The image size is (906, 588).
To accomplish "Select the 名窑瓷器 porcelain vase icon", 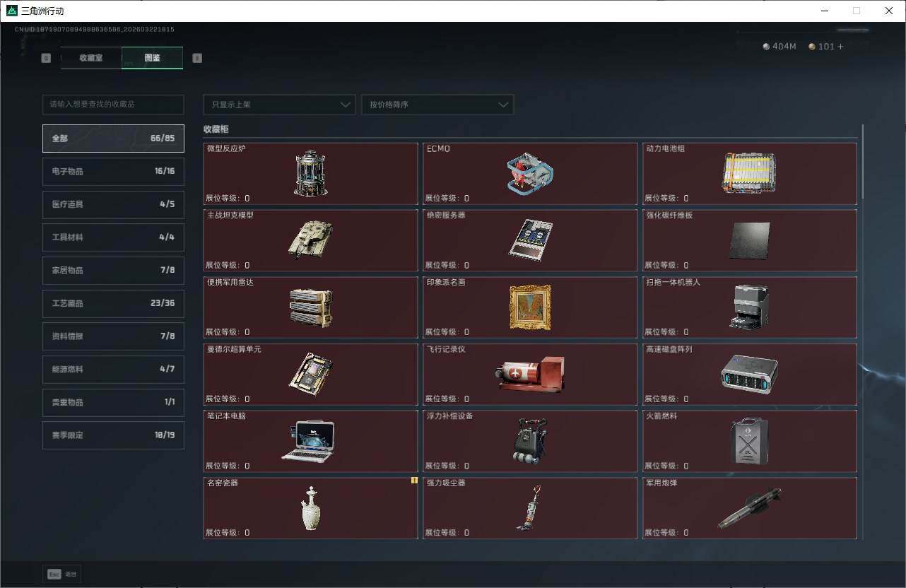I will 311,508.
